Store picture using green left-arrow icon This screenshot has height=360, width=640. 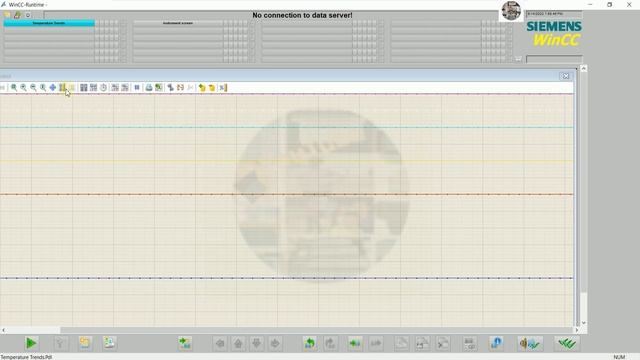click(x=355, y=343)
